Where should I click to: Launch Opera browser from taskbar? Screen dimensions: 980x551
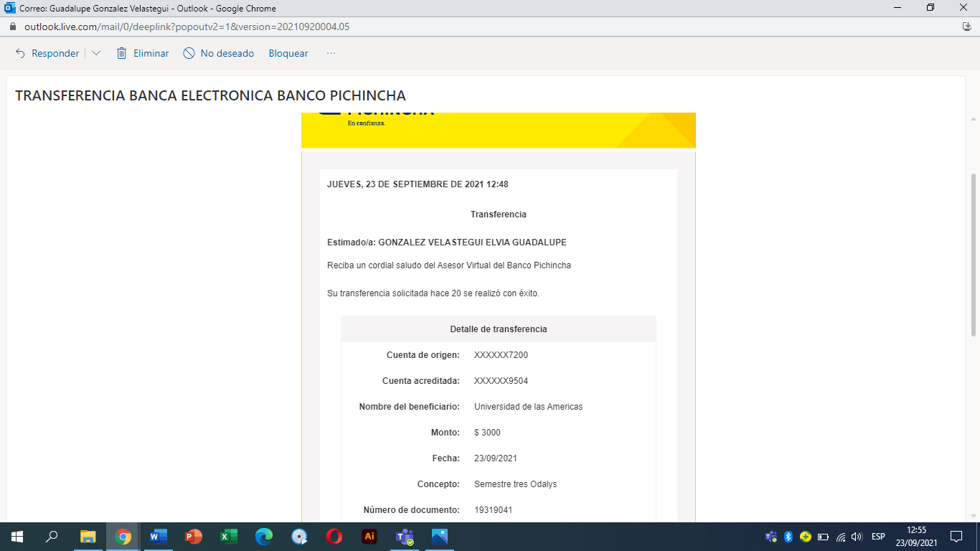click(334, 537)
